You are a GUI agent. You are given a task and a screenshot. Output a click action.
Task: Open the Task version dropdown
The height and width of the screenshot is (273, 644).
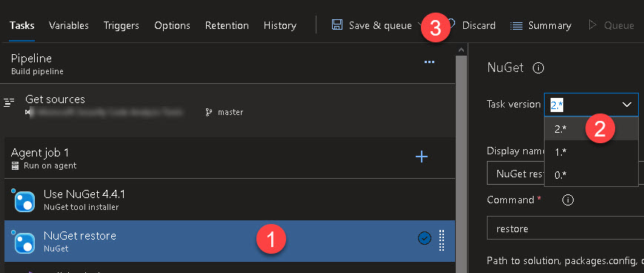[x=591, y=105]
